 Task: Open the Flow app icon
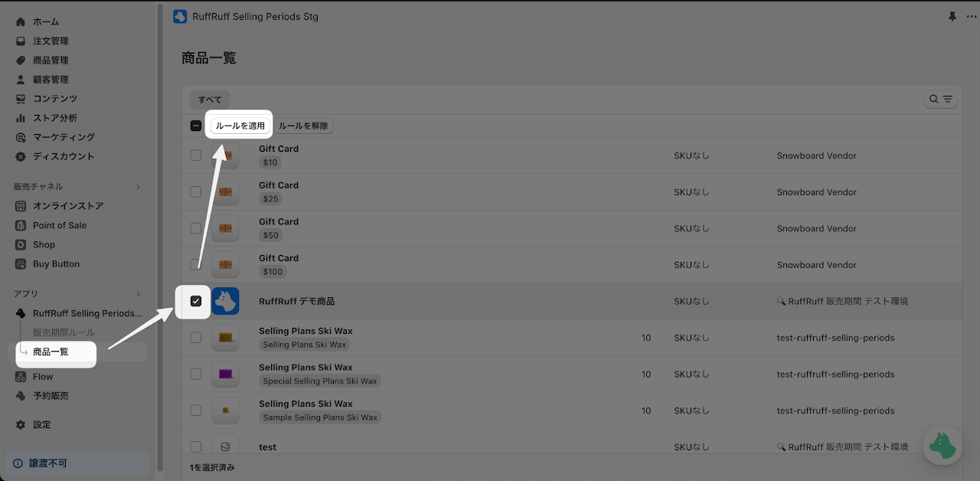[x=21, y=377]
